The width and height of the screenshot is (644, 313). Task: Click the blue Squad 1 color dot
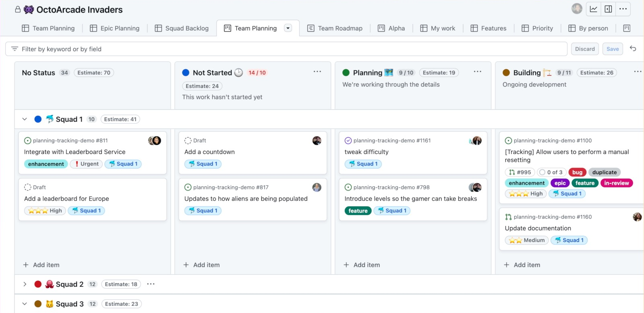(38, 119)
